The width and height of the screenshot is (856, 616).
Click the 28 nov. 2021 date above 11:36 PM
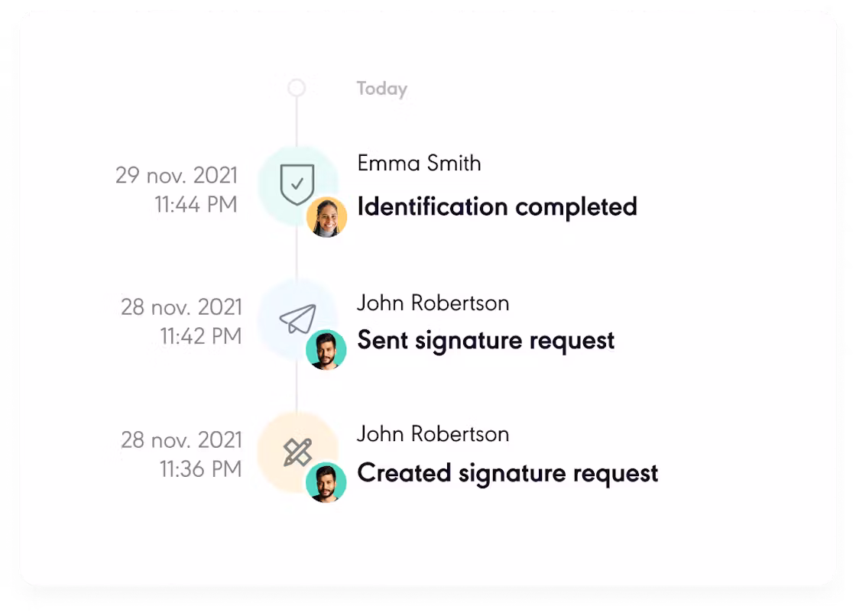click(x=181, y=440)
